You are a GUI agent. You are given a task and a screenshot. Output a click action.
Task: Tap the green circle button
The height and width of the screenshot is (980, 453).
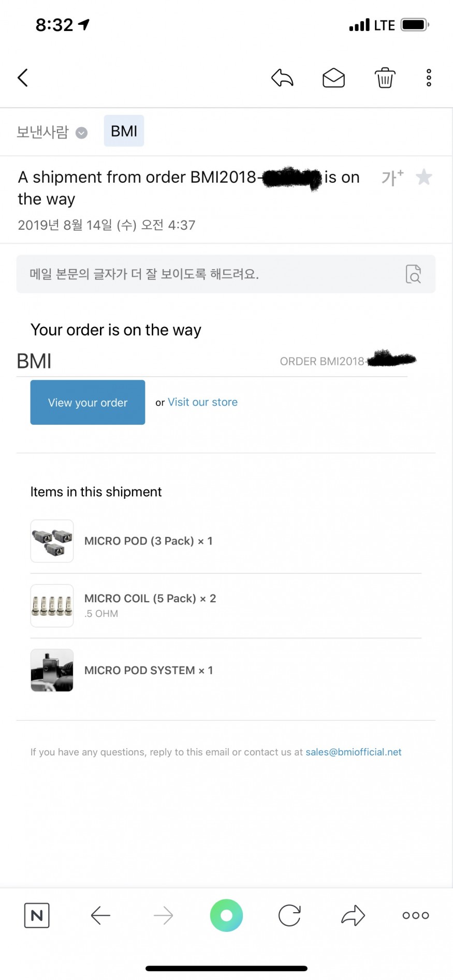click(226, 915)
